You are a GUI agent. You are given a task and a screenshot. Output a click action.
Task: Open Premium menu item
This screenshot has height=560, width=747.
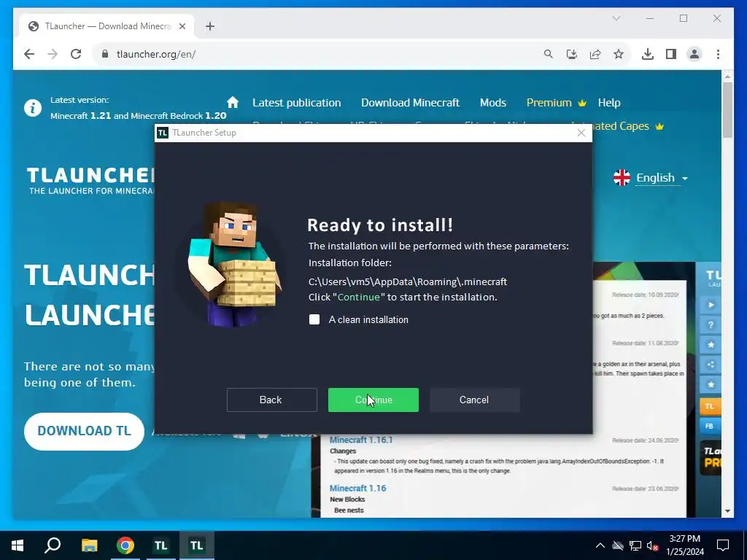[x=555, y=103]
